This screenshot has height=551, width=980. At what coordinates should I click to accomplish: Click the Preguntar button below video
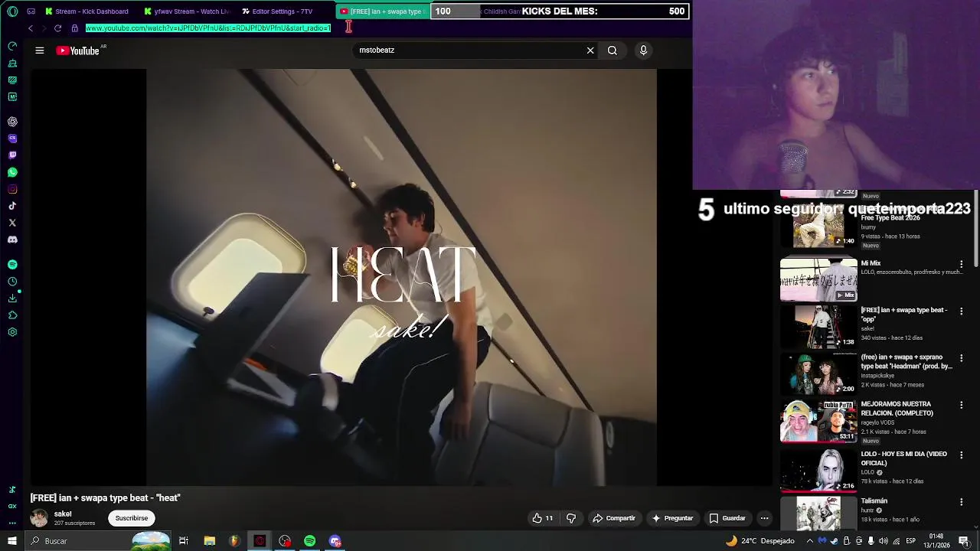pos(672,518)
